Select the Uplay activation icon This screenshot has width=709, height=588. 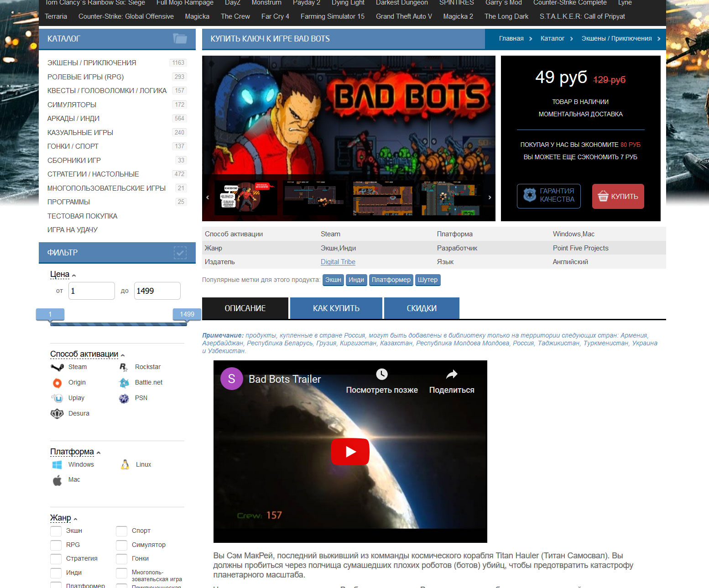tap(57, 398)
